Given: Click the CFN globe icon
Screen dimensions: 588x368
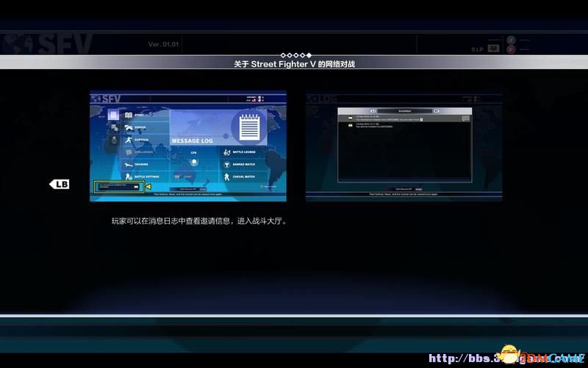Looking at the screenshot, I should (x=194, y=162).
